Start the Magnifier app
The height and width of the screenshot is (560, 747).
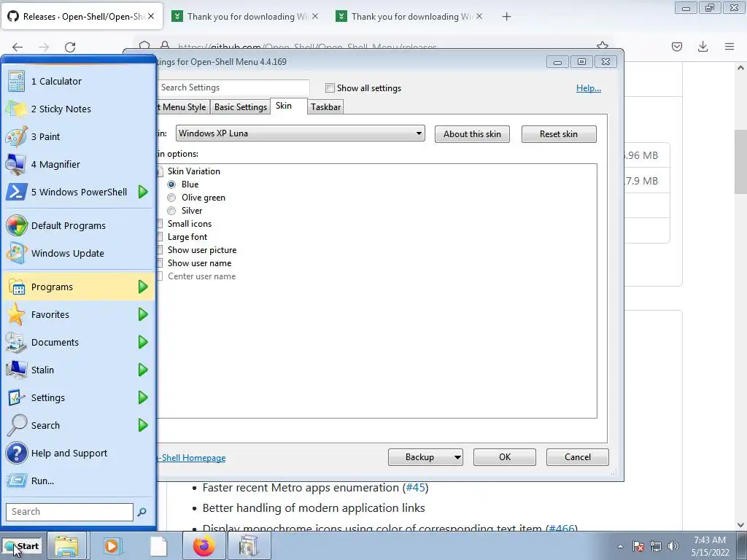click(x=79, y=164)
